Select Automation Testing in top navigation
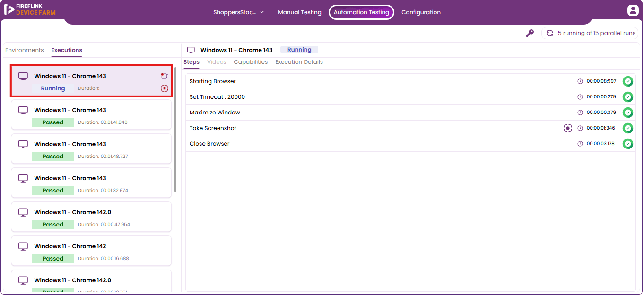Viewport: 644px width, 296px height. tap(361, 12)
